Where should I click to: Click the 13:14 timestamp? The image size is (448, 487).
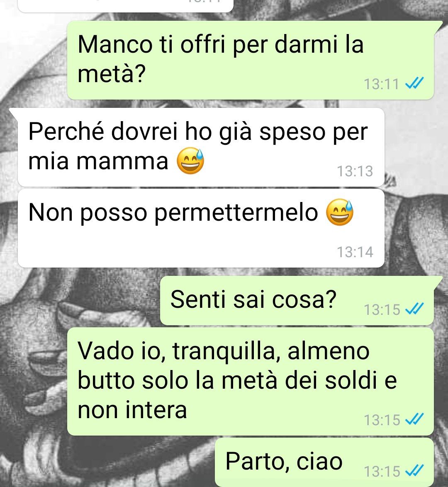click(355, 252)
